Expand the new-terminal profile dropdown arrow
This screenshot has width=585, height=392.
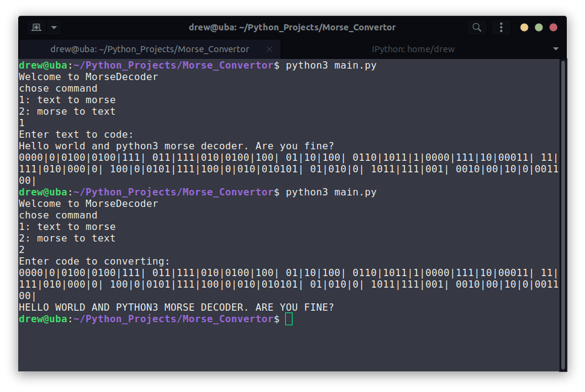click(x=54, y=27)
